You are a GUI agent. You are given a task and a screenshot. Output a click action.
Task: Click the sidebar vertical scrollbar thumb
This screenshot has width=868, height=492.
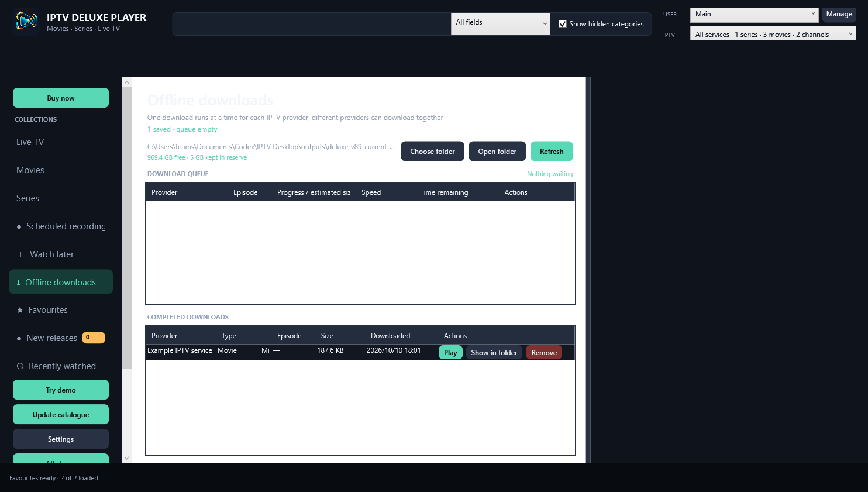pyautogui.click(x=126, y=228)
